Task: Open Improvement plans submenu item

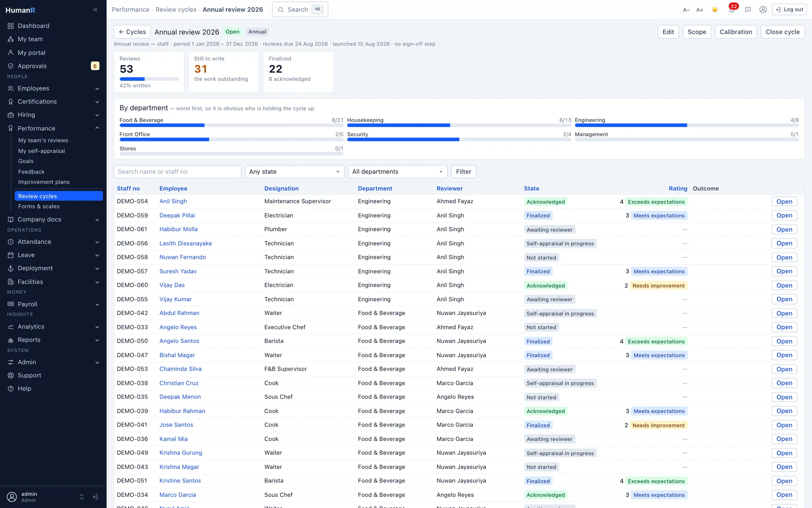Action: [44, 182]
